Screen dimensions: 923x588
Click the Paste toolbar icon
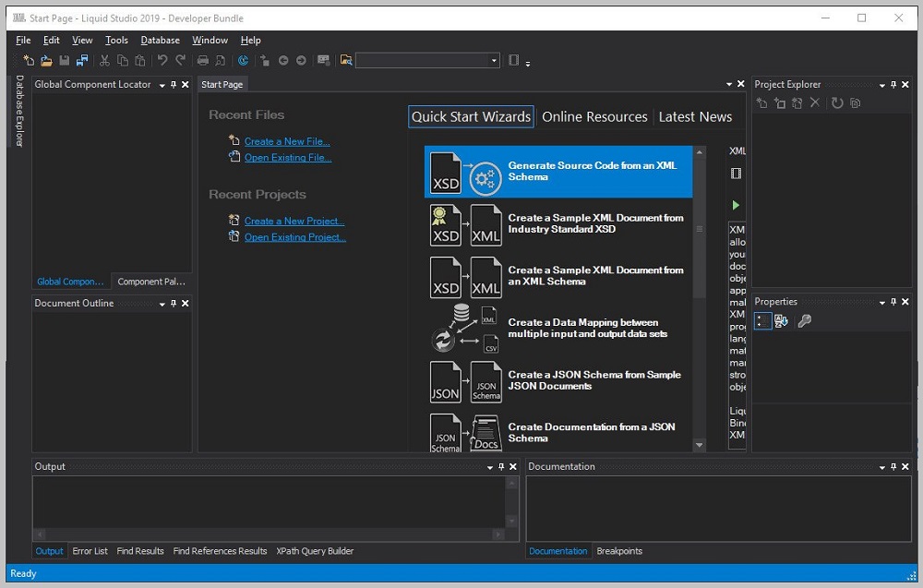(140, 60)
